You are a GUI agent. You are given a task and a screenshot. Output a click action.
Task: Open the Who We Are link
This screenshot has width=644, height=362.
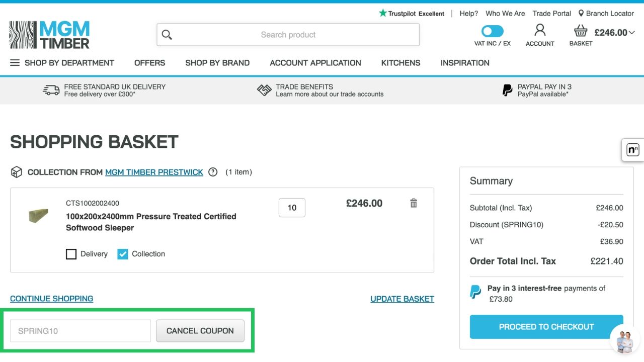pos(505,14)
